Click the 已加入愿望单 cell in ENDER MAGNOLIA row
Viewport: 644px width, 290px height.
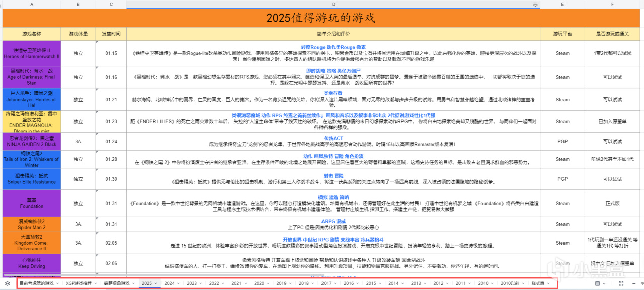(613, 121)
